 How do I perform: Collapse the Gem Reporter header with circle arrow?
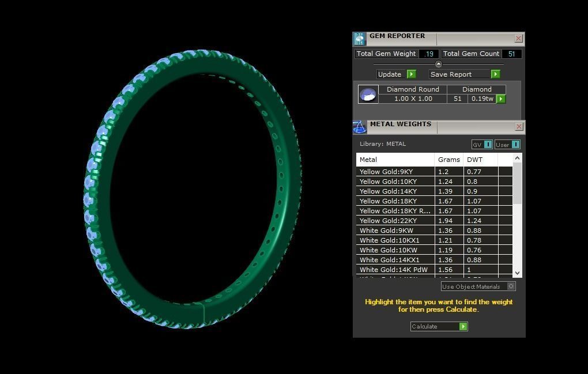(438, 64)
